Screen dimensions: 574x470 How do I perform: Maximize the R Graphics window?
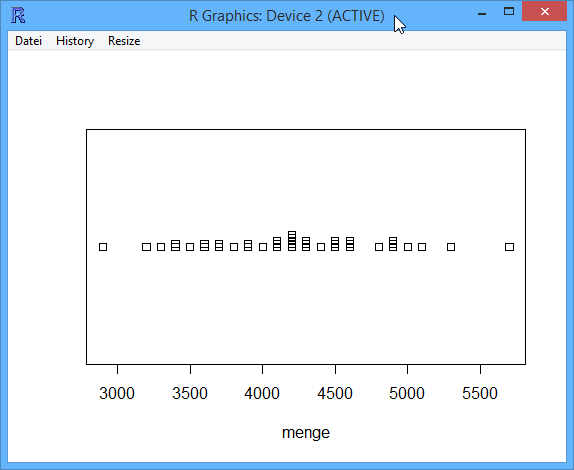click(x=509, y=12)
